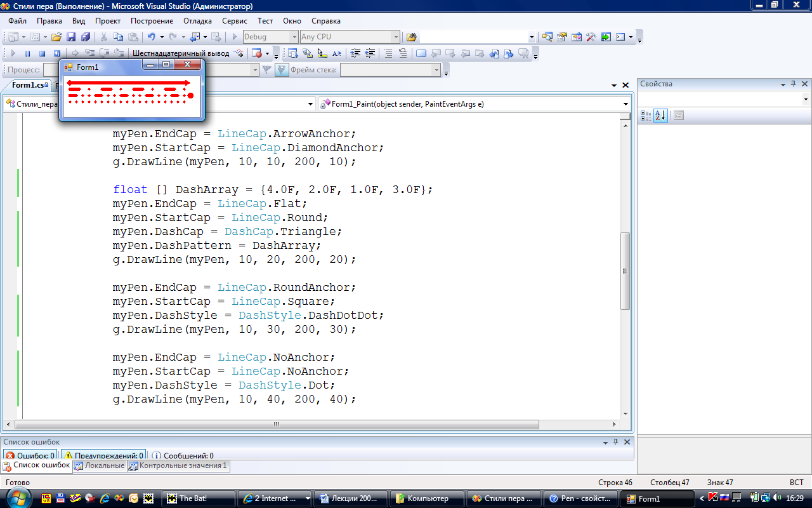Save current file with floppy icon
This screenshot has height=508, width=812.
click(71, 37)
